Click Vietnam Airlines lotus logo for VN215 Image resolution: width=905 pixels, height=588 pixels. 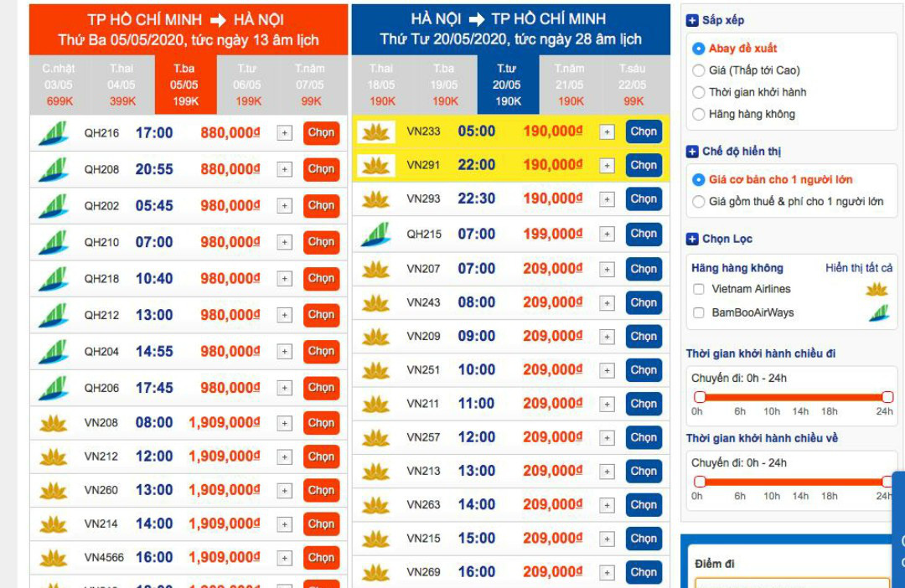pos(376,539)
